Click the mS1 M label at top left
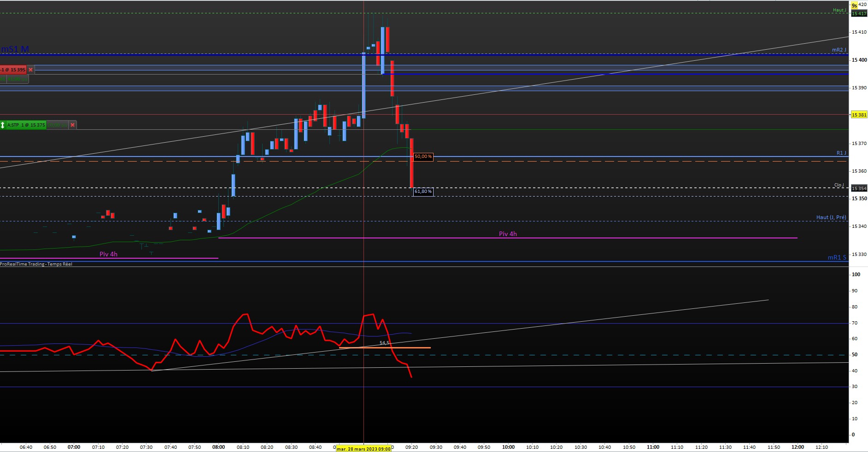The width and height of the screenshot is (868, 452). [15, 49]
